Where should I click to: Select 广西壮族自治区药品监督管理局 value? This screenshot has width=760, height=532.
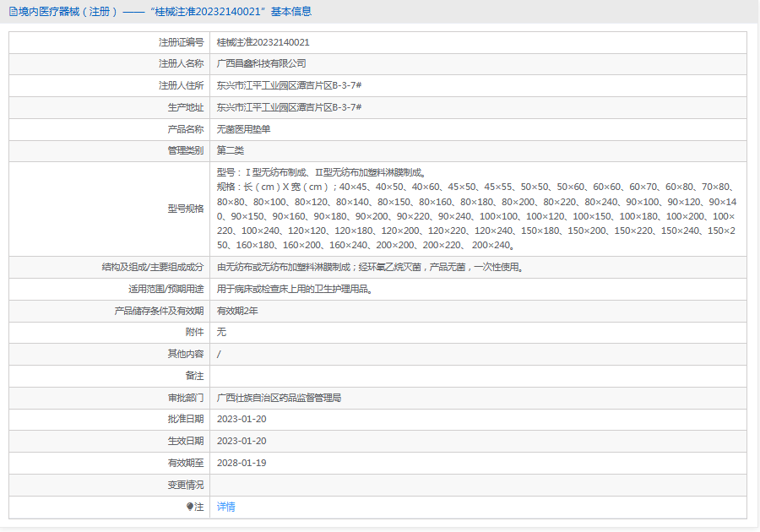tap(279, 397)
